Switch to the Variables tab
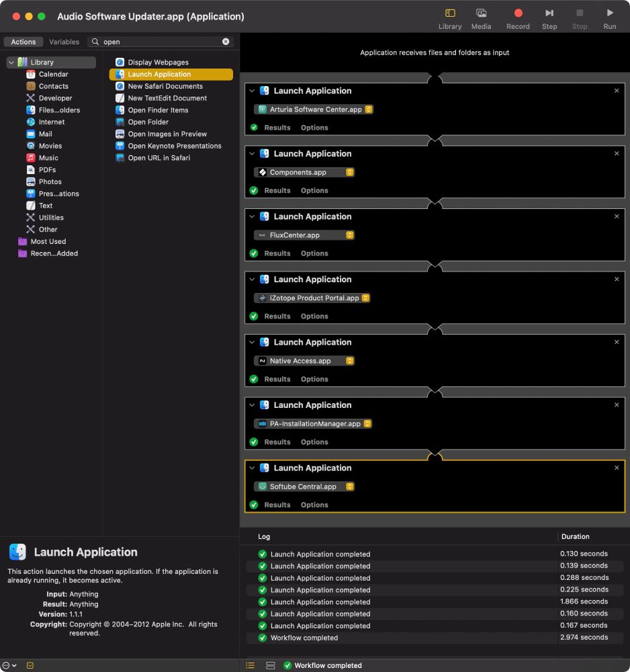This screenshot has height=672, width=630. (64, 41)
